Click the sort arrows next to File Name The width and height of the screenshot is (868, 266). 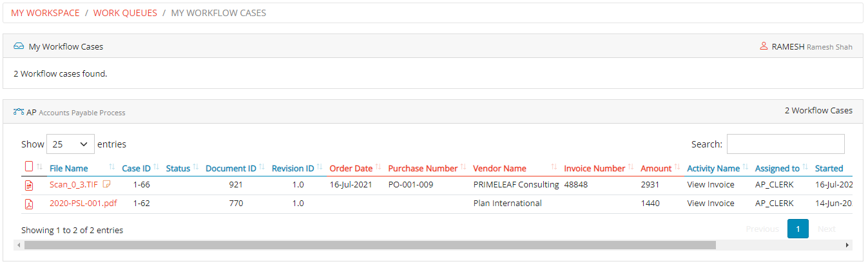(x=112, y=168)
